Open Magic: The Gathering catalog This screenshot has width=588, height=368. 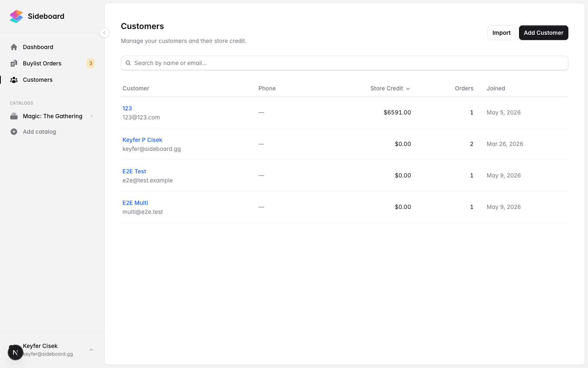(x=52, y=116)
